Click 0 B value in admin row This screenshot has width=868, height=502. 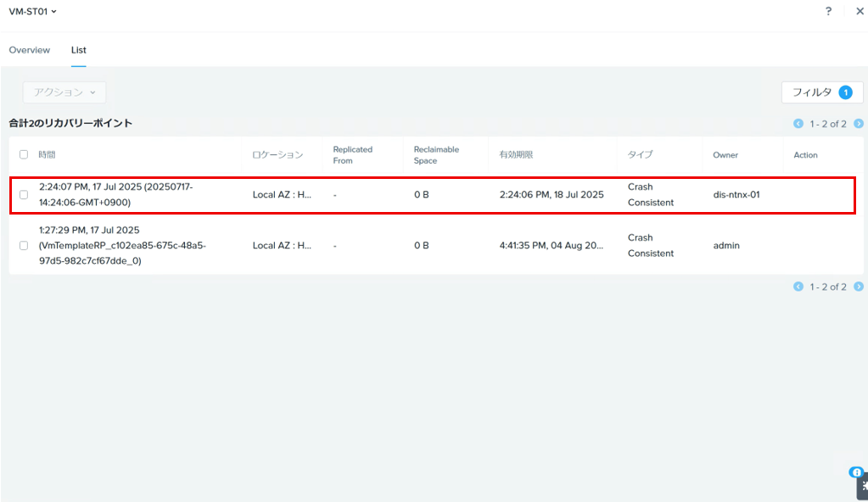coord(421,245)
